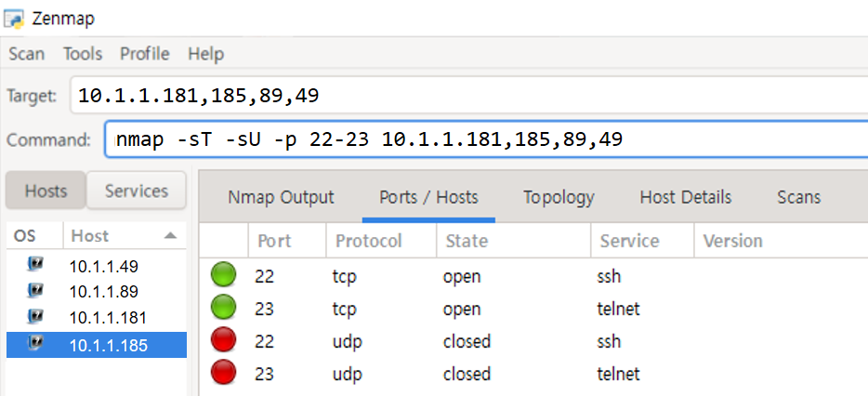Viewport: 868px width, 396px height.
Task: Switch to the Scans tab
Action: pos(798,197)
